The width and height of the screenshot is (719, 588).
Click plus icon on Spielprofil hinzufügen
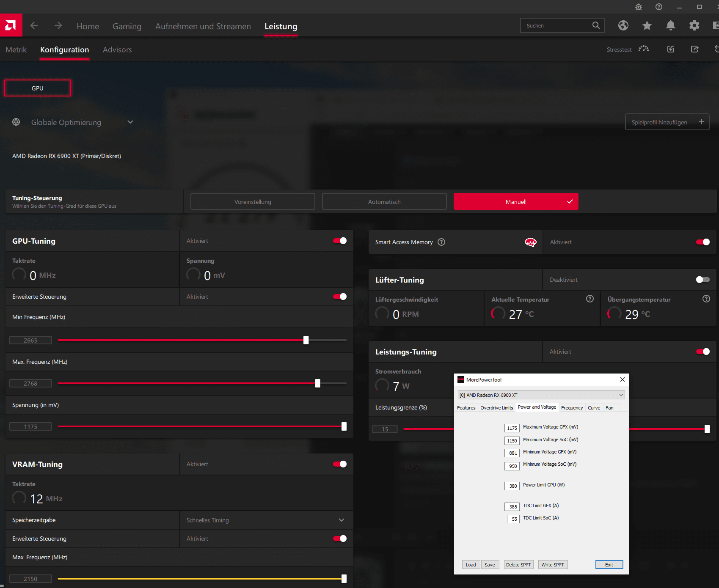701,122
